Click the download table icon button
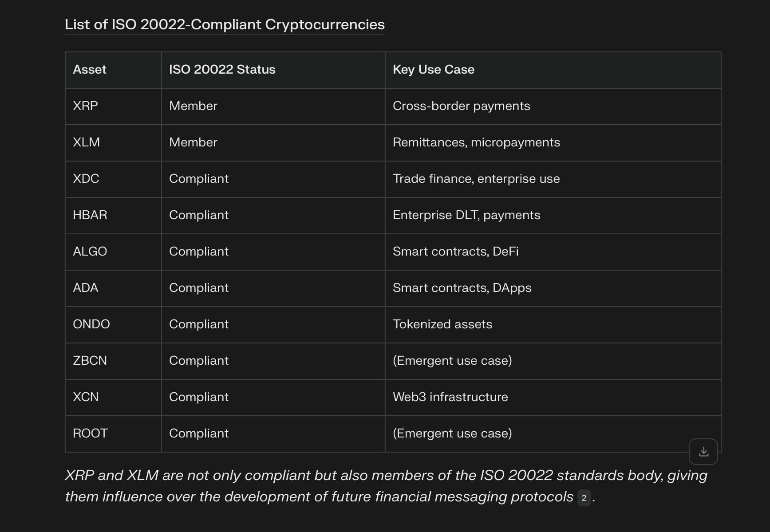Viewport: 770px width, 532px height. (703, 452)
